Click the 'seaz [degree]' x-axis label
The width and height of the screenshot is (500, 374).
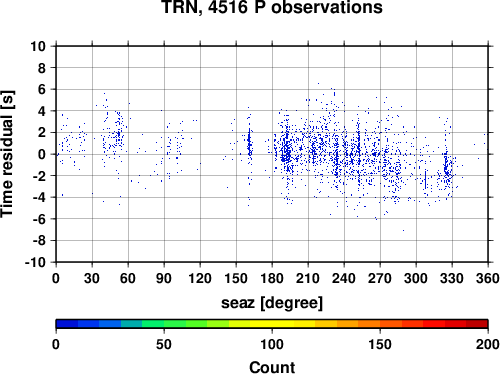click(x=272, y=303)
